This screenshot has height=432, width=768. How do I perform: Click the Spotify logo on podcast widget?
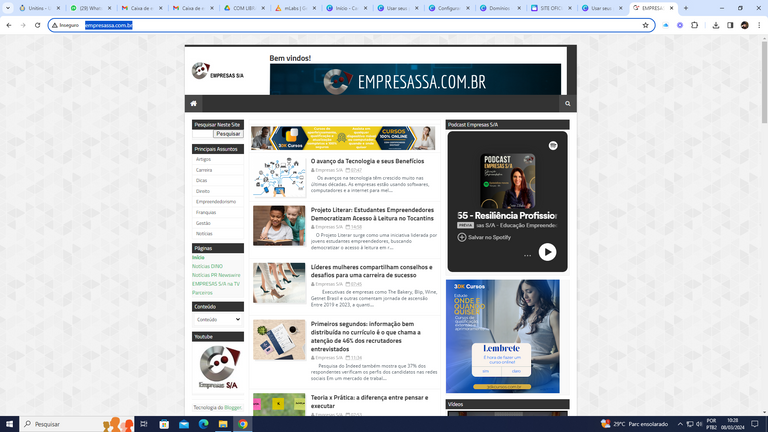pos(553,145)
